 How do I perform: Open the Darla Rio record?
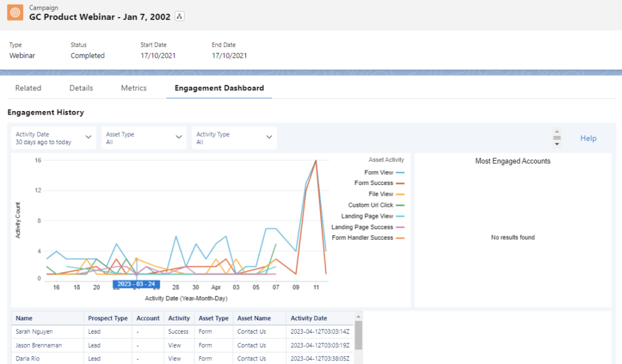tap(27, 359)
